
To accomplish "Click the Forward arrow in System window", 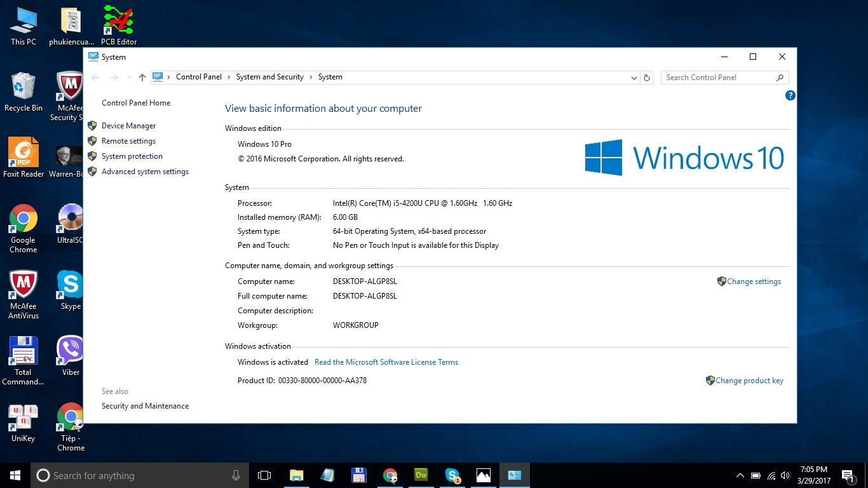I will (114, 78).
